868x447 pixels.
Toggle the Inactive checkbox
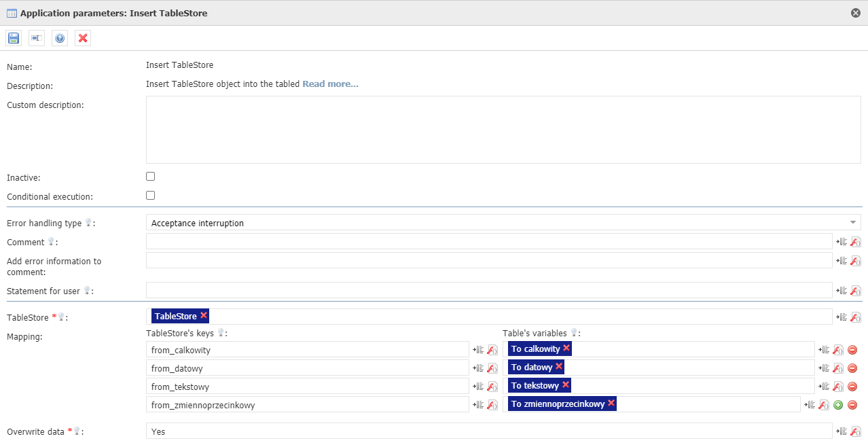(x=151, y=177)
